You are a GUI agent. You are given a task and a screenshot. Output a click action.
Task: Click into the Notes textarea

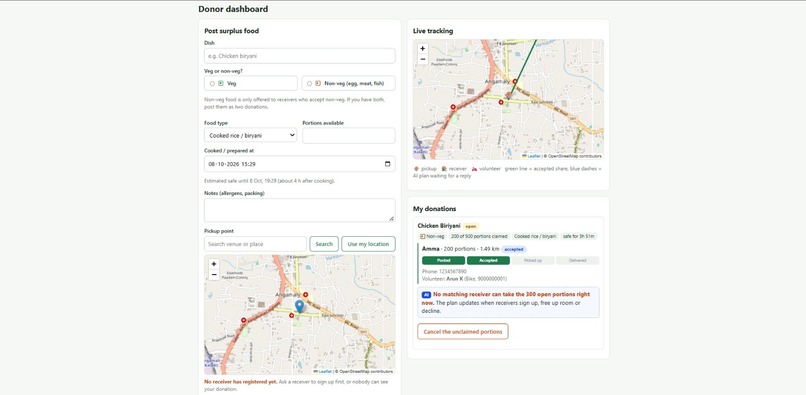[300, 210]
